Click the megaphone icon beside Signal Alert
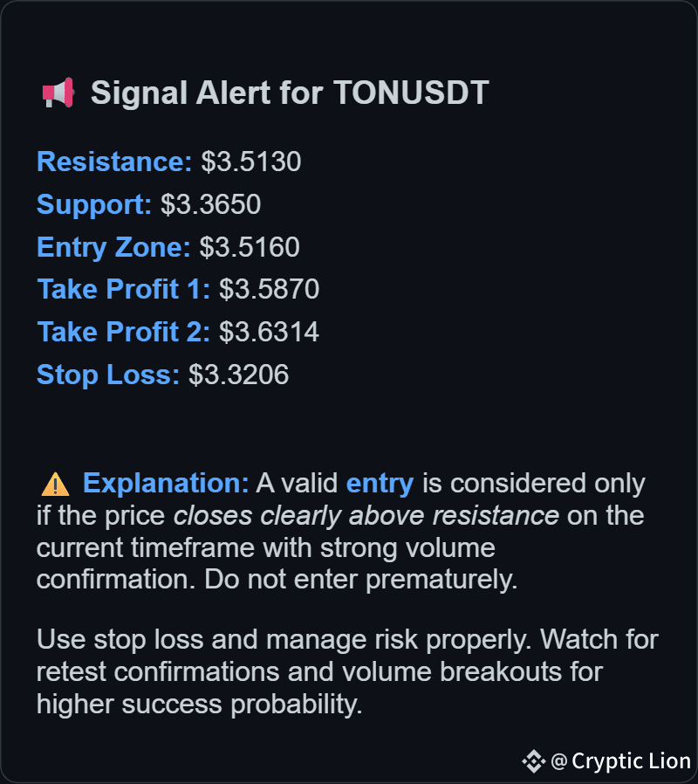The image size is (698, 784). tap(58, 93)
